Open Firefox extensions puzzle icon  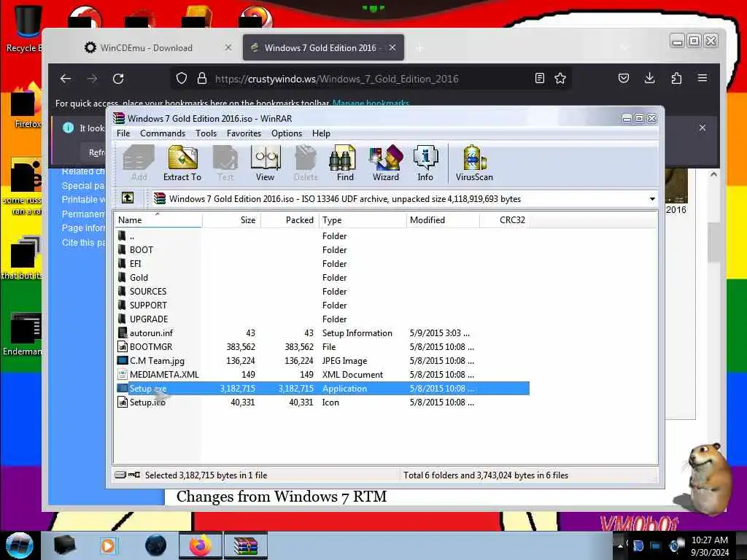676,78
